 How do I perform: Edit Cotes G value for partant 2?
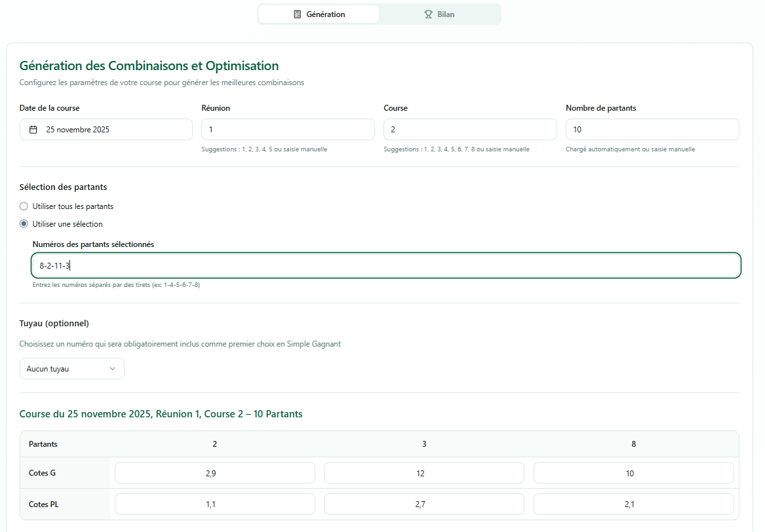coord(215,473)
